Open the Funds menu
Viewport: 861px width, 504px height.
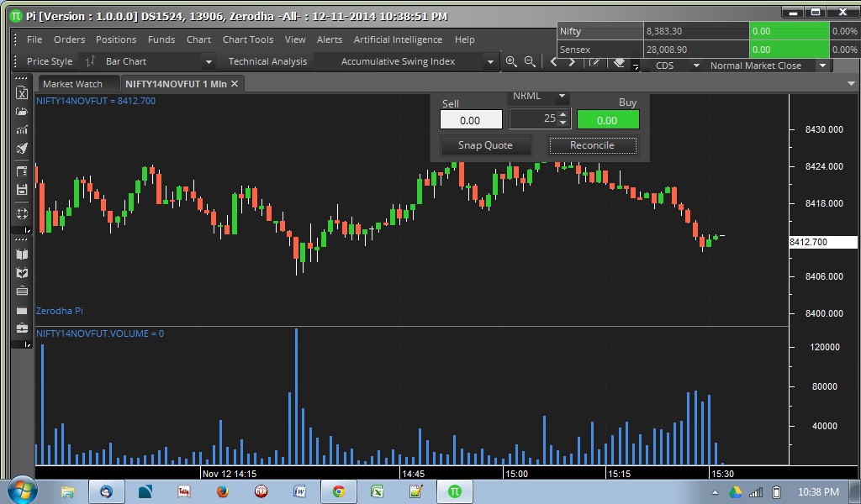(161, 39)
